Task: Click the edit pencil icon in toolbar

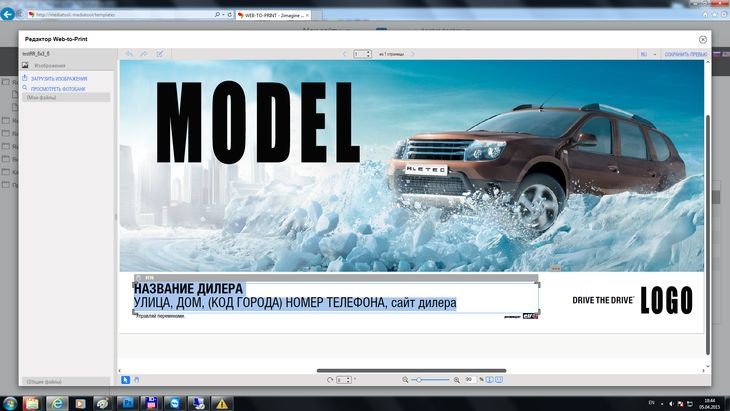Action: (160, 54)
